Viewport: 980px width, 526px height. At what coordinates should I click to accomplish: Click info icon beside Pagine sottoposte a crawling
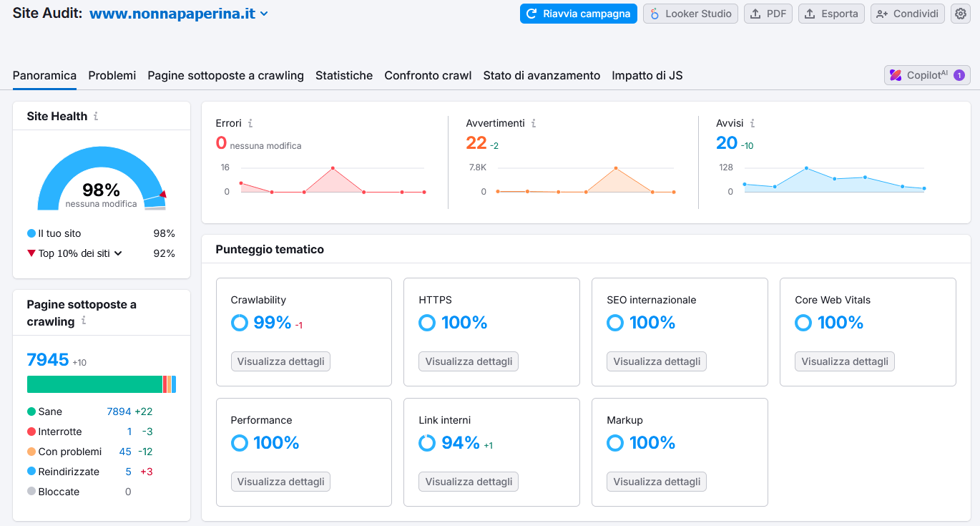(x=84, y=321)
